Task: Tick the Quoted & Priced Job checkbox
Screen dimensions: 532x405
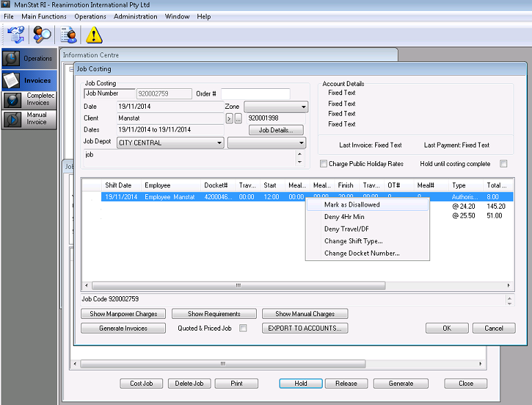Action: [243, 328]
